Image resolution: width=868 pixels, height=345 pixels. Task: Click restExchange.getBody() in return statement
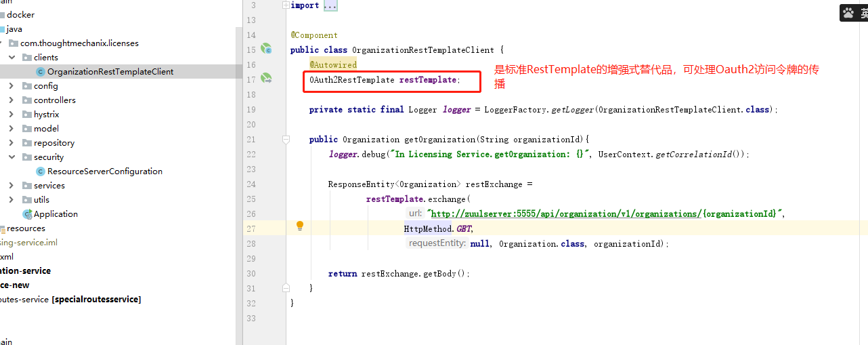pyautogui.click(x=414, y=274)
